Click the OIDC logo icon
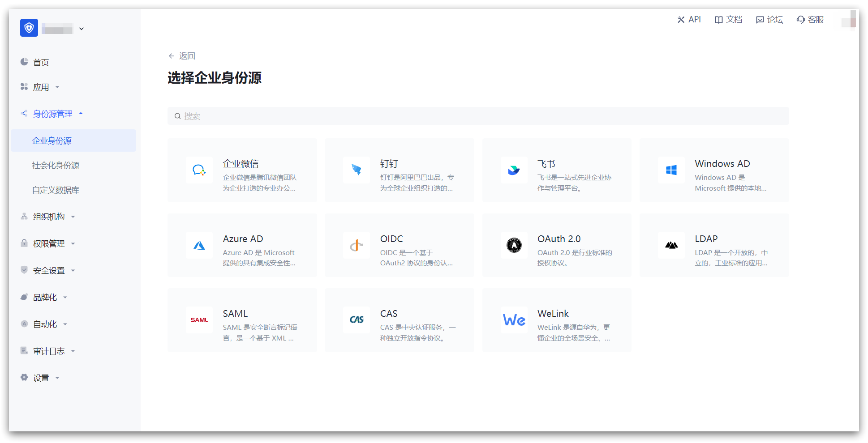The image size is (868, 443). tap(357, 245)
